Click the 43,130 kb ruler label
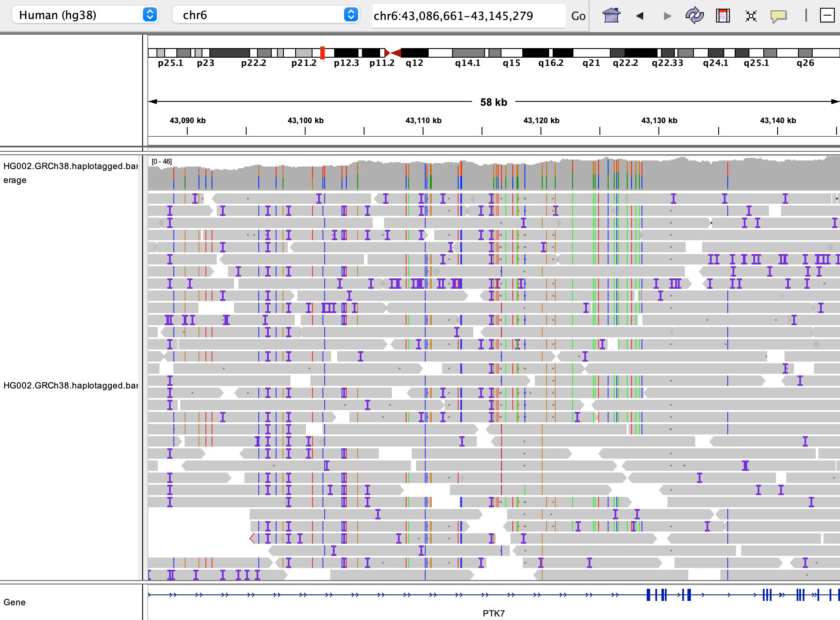This screenshot has height=620, width=840. coord(659,121)
